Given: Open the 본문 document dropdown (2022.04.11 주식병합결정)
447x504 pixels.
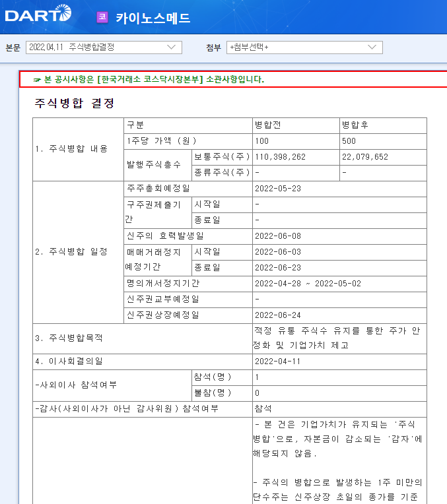Looking at the screenshot, I should 104,47.
